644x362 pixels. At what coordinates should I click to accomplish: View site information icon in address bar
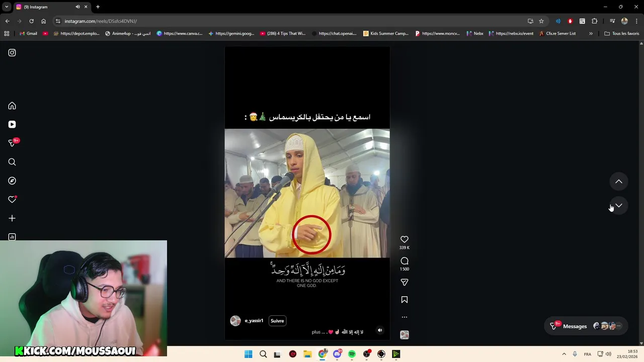[58, 21]
